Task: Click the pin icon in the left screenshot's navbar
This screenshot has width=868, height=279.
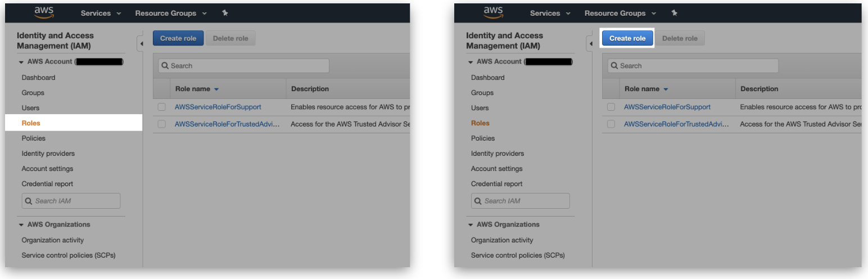Action: click(x=225, y=13)
